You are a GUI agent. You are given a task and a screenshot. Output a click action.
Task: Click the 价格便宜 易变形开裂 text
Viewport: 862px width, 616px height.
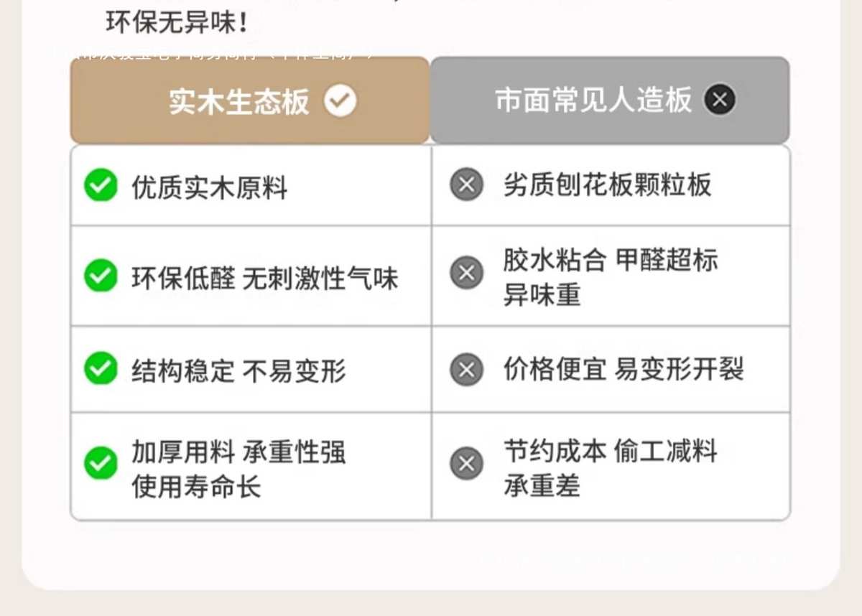(x=624, y=370)
